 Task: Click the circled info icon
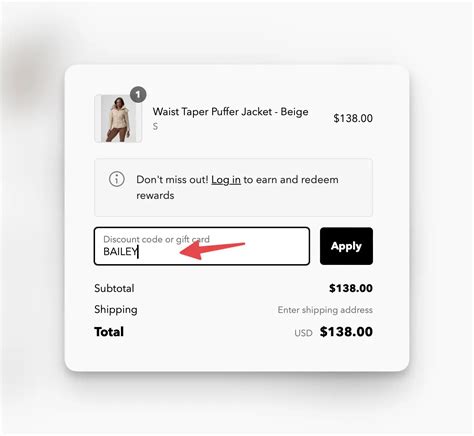[117, 179]
